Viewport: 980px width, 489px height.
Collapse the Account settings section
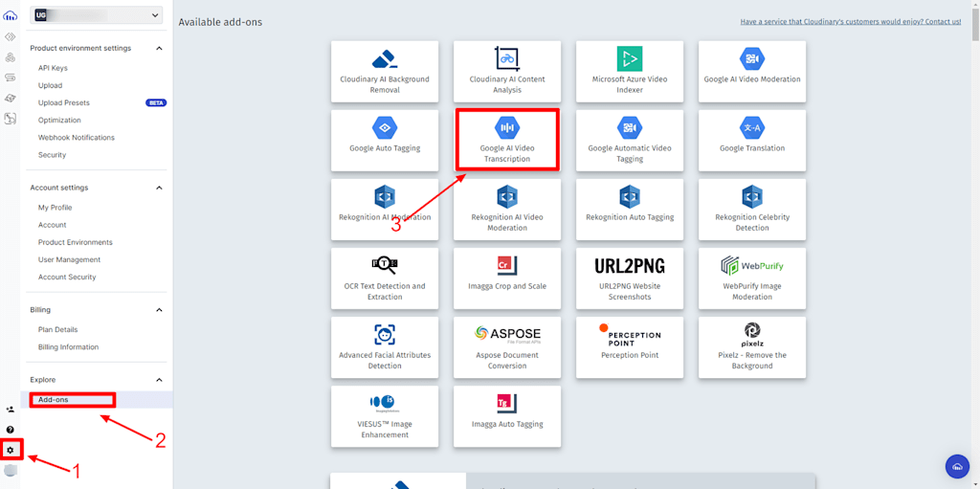tap(159, 188)
